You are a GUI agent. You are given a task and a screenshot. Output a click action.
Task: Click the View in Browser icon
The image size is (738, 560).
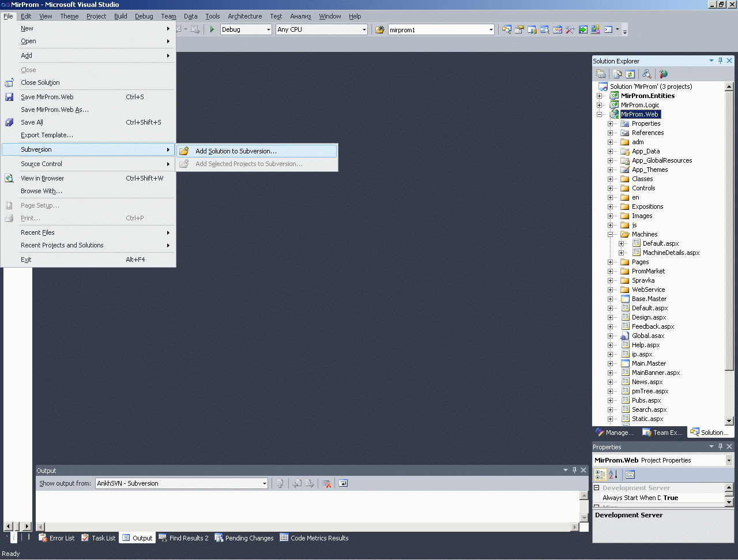(x=9, y=178)
